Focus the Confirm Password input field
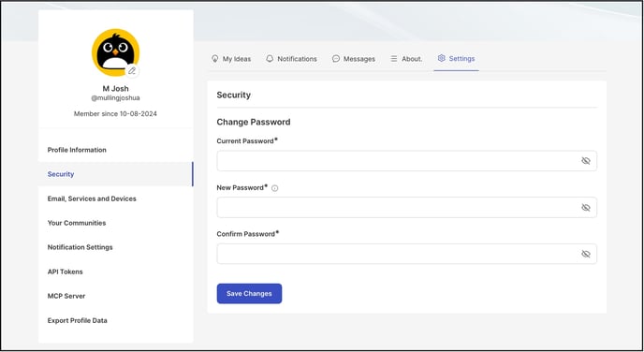 (x=406, y=254)
